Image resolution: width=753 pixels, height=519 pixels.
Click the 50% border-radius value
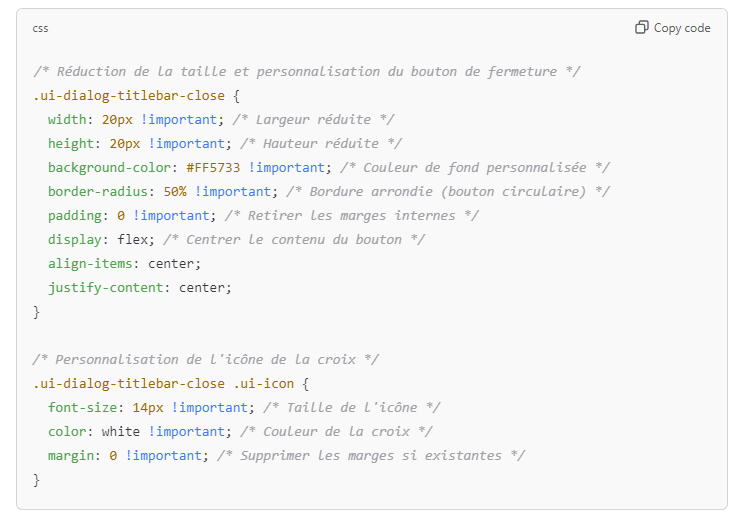[175, 192]
